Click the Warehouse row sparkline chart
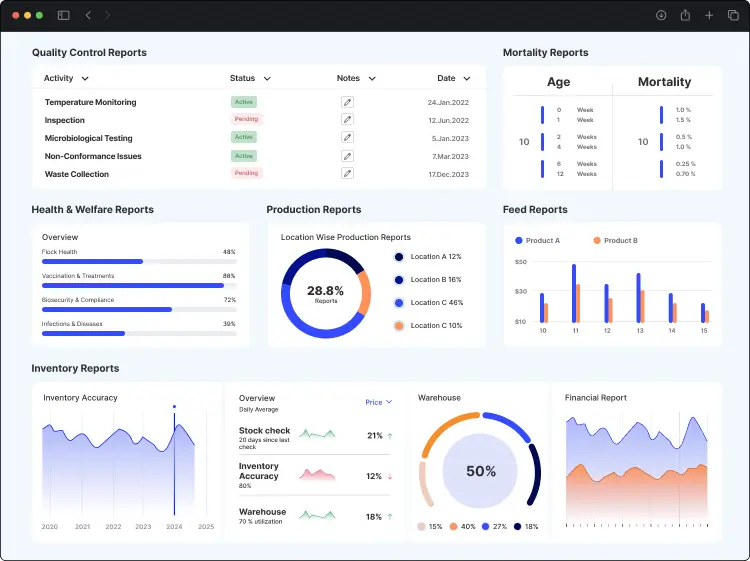750x561 pixels. pyautogui.click(x=317, y=515)
